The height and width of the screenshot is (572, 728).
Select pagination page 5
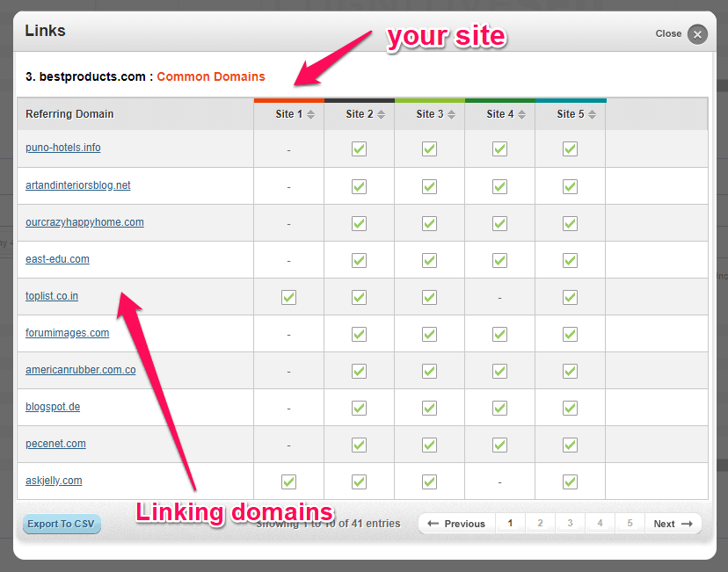click(x=630, y=524)
